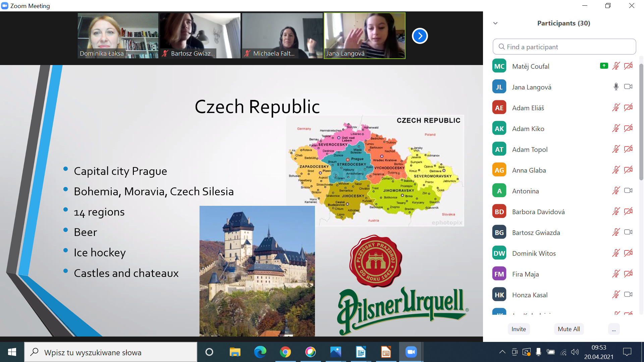Open the Zoom app taskbar icon

pos(411,352)
